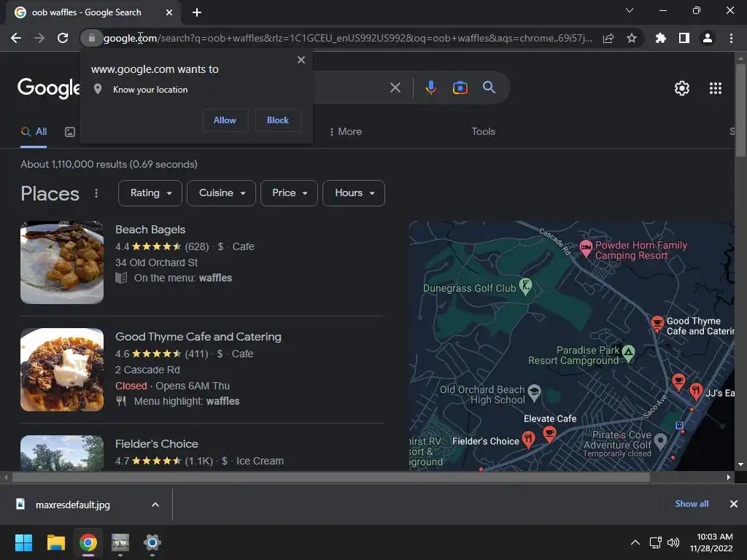Expand the Rating filter dropdown
Screen dimensions: 747x560
click(x=150, y=193)
